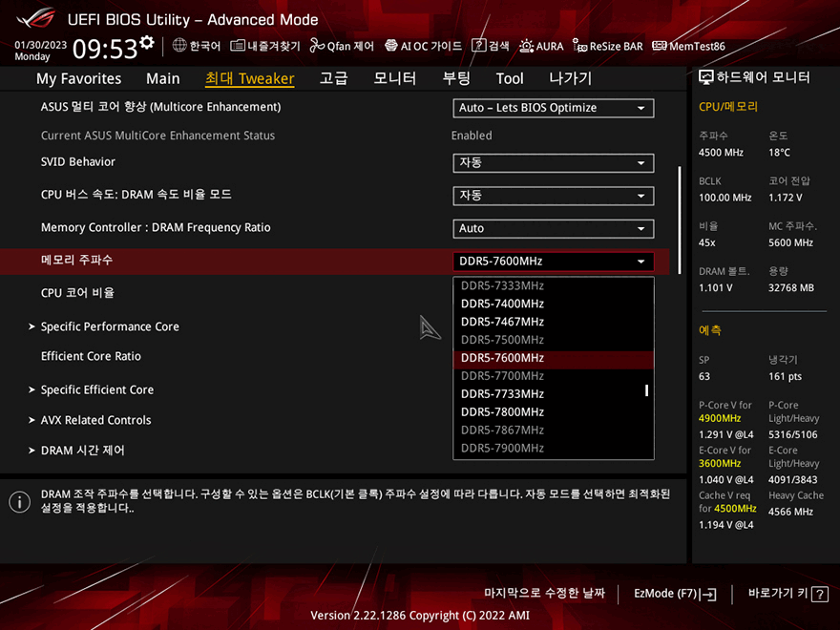Switch to the Main tab
This screenshot has height=630, width=840.
point(163,78)
